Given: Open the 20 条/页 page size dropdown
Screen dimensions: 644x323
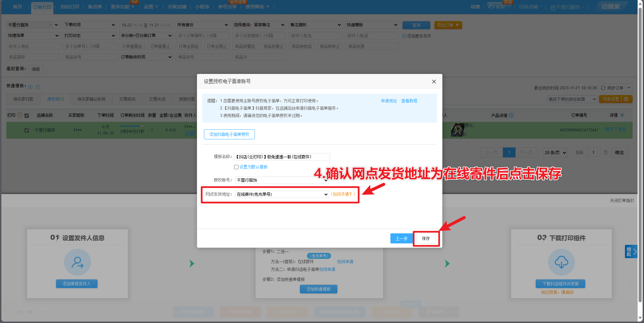Looking at the screenshot, I should pyautogui.click(x=555, y=153).
